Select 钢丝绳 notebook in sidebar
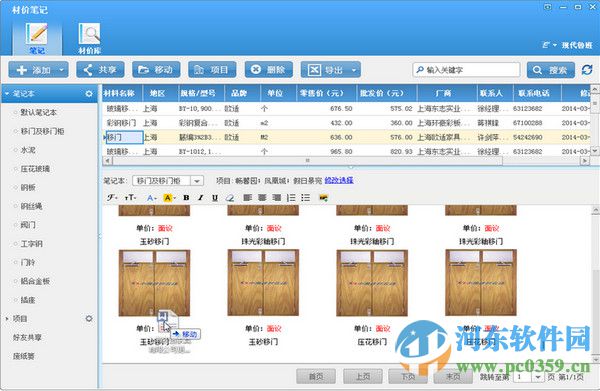Viewport: 600px width, 391px height. 31,206
